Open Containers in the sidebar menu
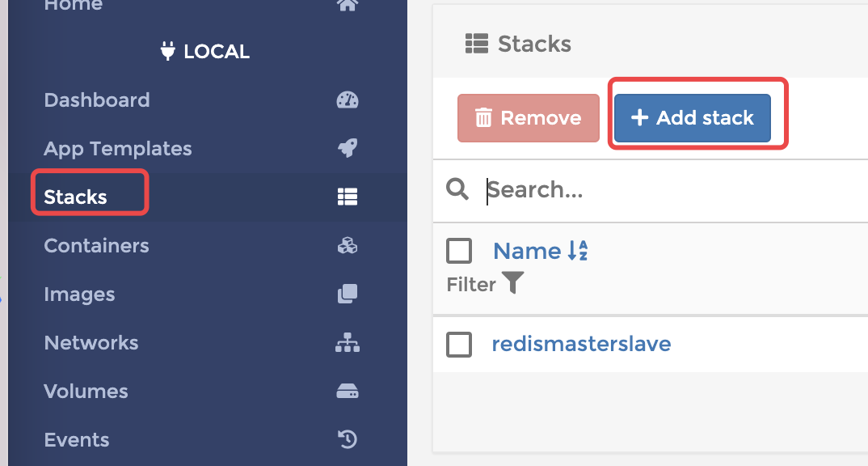868x466 pixels. 96,246
